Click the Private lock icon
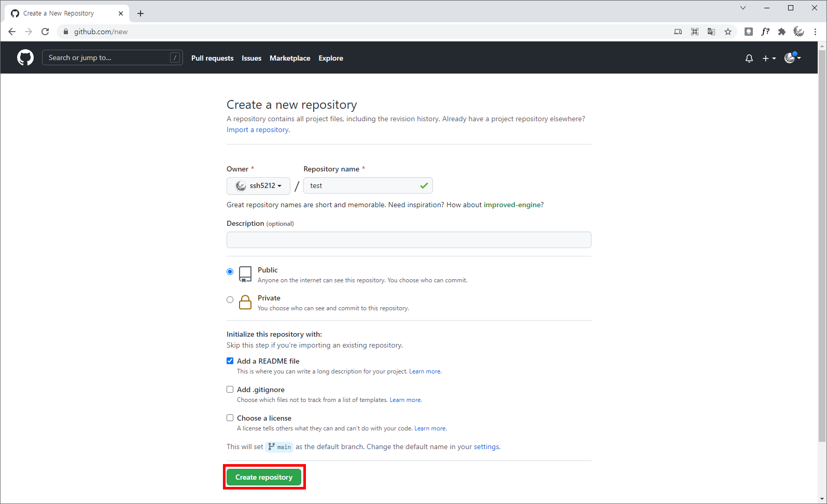The image size is (827, 504). pos(245,302)
